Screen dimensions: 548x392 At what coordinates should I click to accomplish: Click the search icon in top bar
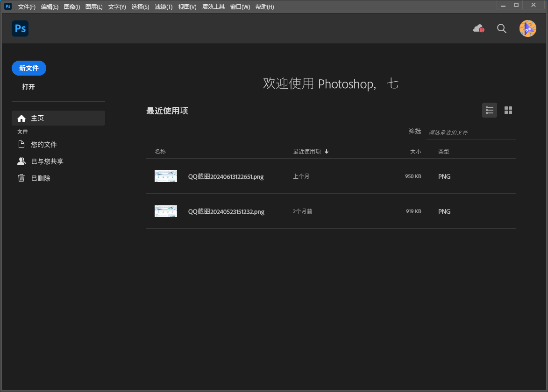(x=501, y=28)
